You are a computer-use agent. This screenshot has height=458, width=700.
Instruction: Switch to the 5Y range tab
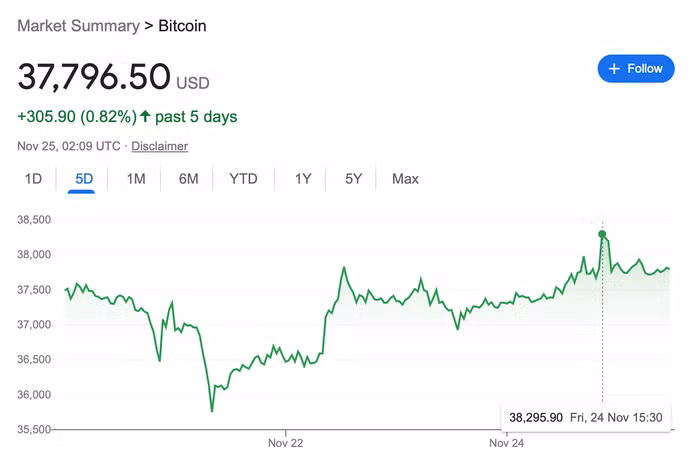click(353, 179)
